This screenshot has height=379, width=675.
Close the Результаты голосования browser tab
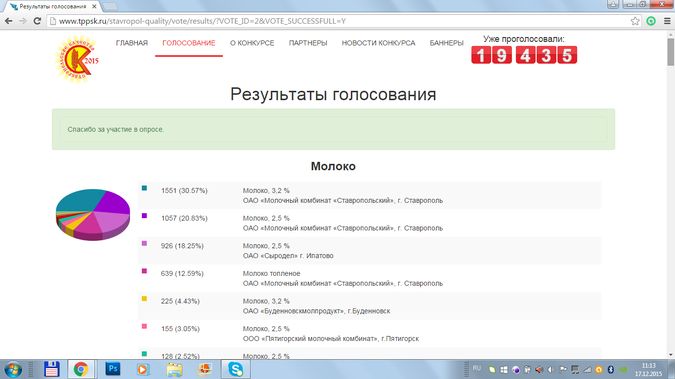pyautogui.click(x=94, y=6)
